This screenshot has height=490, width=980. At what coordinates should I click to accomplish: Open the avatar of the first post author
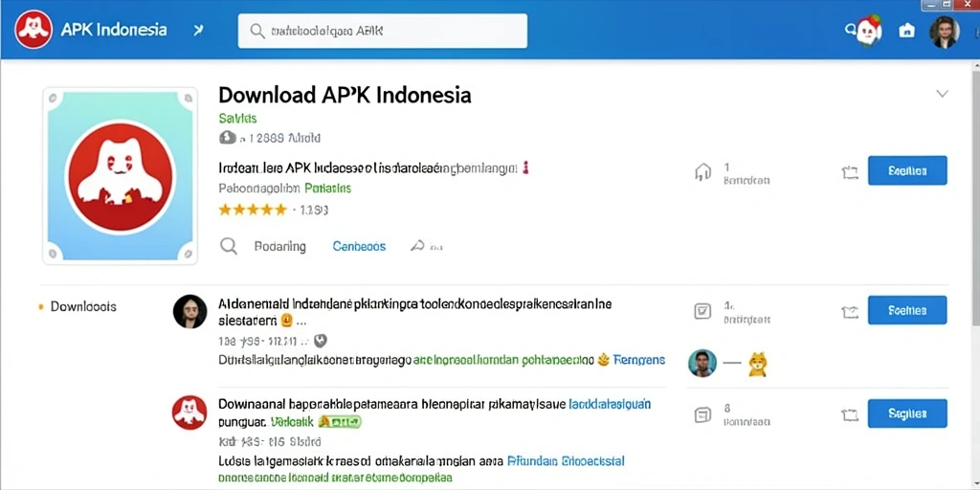point(190,311)
